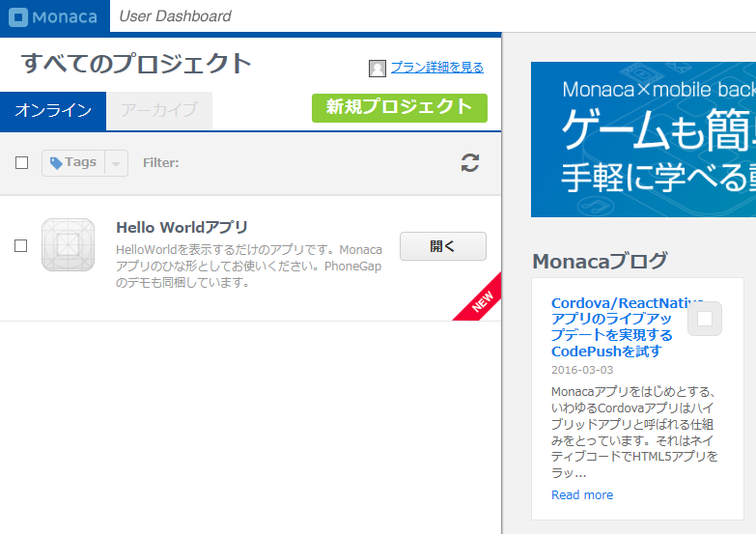Click the すべてのプロジェクト heading
Image resolution: width=756 pixels, height=534 pixels.
pyautogui.click(x=136, y=63)
